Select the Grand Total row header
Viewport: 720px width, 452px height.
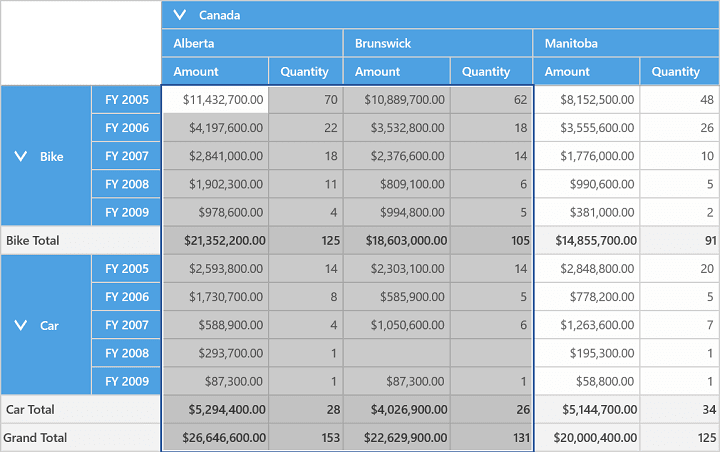click(81, 438)
